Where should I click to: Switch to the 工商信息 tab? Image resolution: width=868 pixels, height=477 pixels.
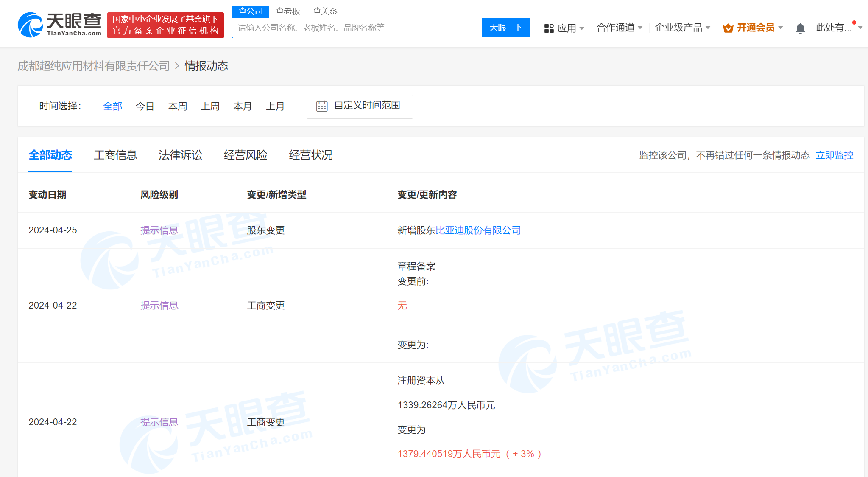(x=115, y=155)
